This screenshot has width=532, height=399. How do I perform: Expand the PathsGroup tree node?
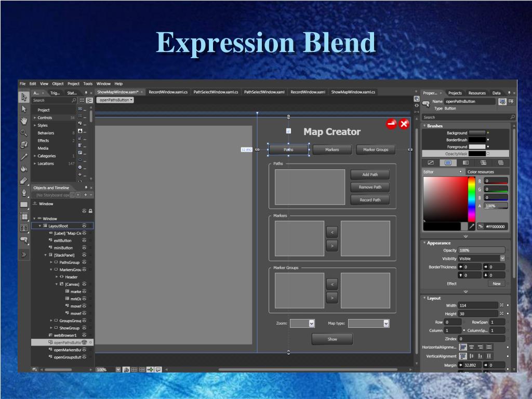pyautogui.click(x=51, y=262)
